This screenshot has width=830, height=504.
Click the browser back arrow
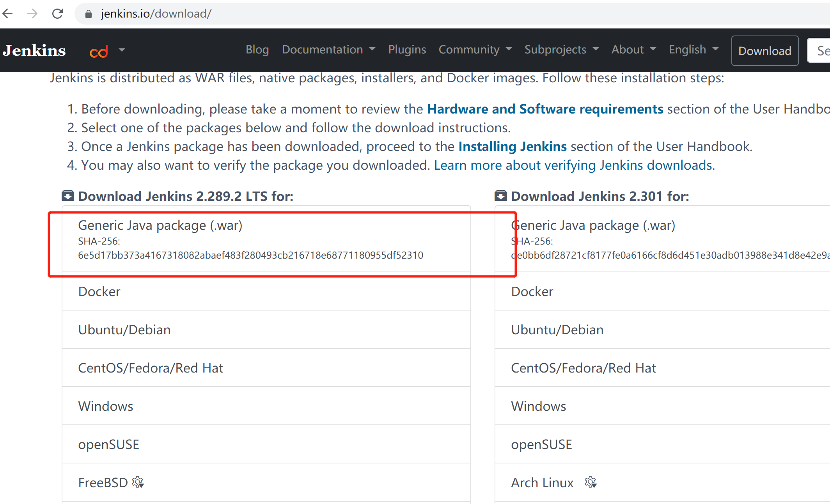[8, 14]
